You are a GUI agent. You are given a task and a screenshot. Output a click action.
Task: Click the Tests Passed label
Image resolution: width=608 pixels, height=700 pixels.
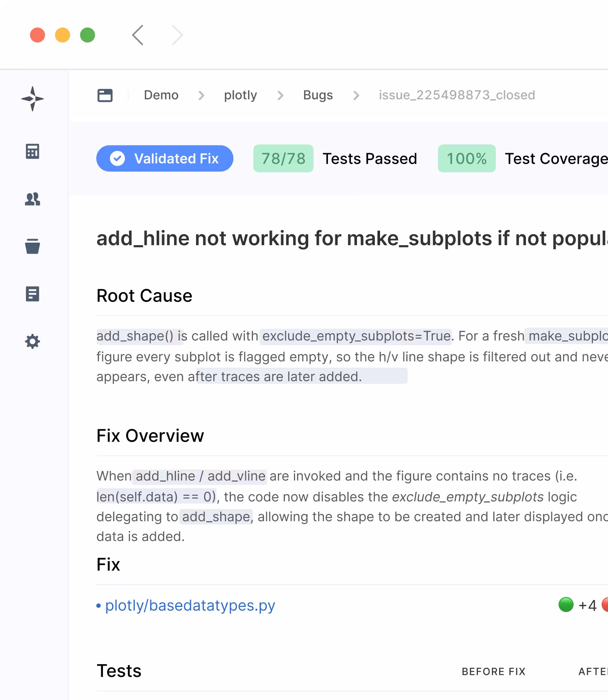click(370, 159)
